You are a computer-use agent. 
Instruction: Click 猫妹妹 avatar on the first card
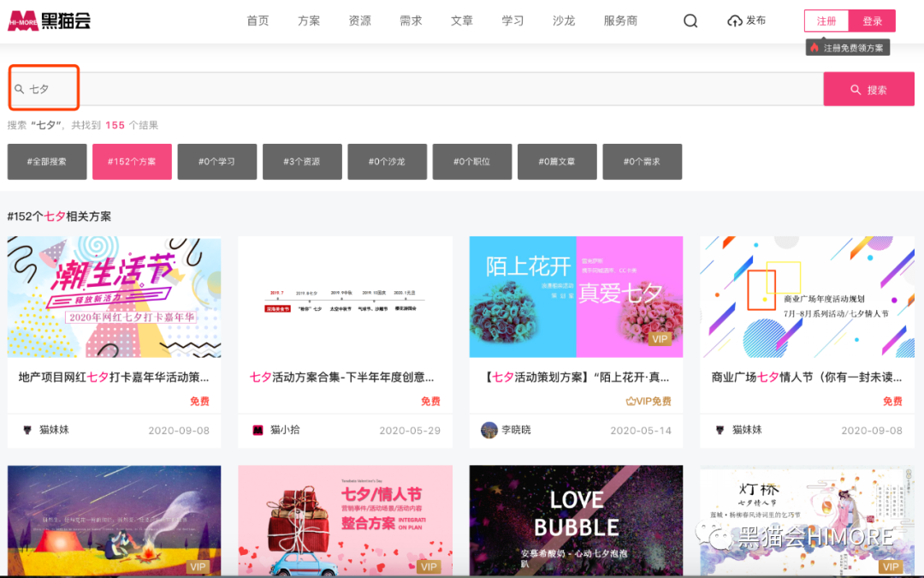click(x=27, y=430)
